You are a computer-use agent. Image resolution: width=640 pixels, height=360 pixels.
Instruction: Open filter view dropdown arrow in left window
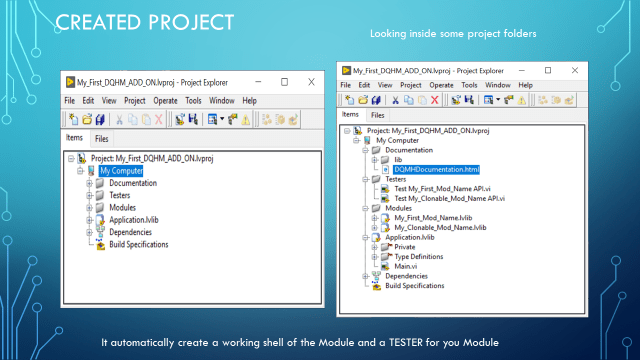click(x=222, y=119)
